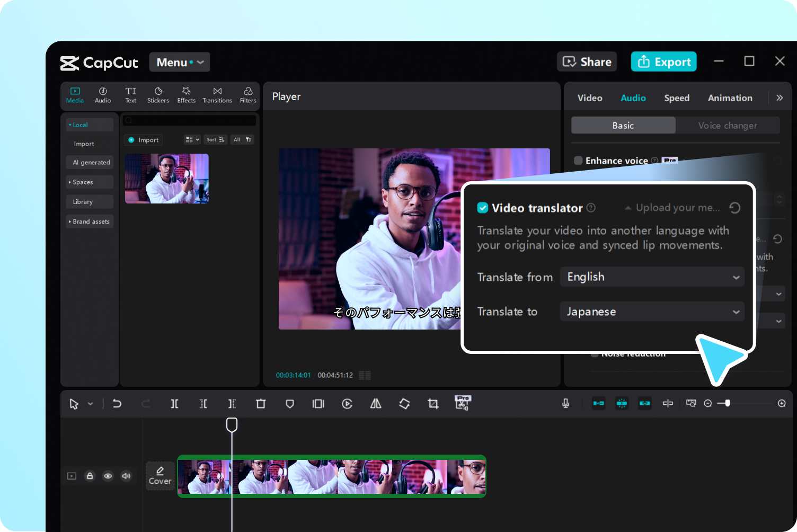Screen dimensions: 797x532
Task: Click the Share button
Action: click(x=587, y=61)
